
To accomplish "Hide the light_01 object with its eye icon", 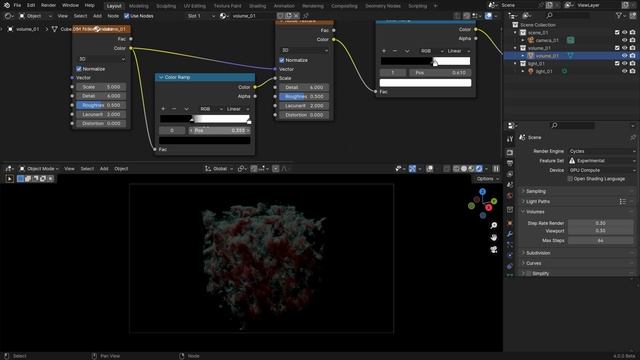I will (624, 71).
